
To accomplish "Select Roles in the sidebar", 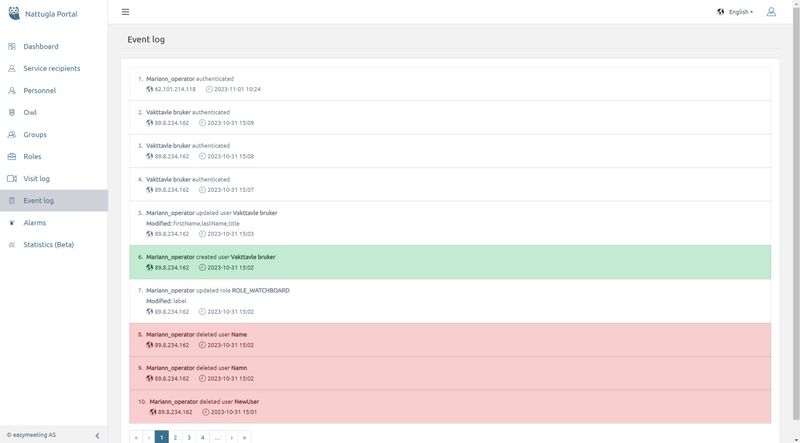I will (x=32, y=156).
